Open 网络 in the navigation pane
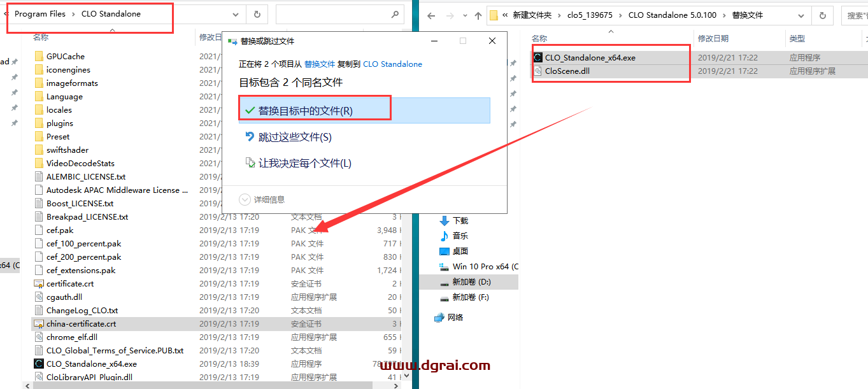This screenshot has height=389, width=868. pos(455,317)
